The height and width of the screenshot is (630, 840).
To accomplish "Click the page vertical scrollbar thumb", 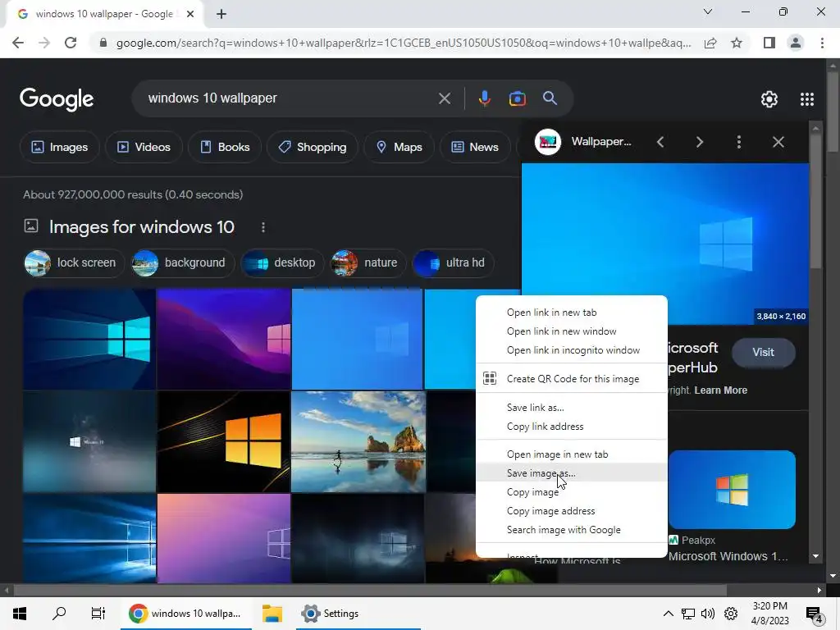I will tap(833, 110).
